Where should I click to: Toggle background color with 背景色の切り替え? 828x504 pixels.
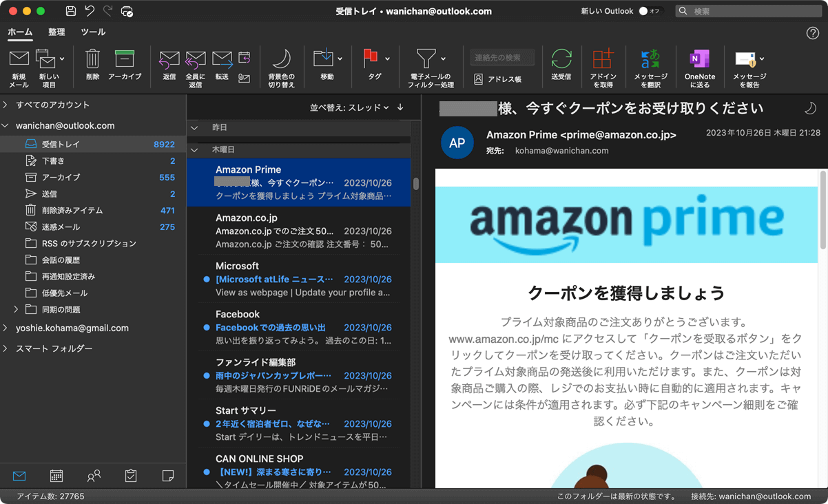[x=281, y=67]
